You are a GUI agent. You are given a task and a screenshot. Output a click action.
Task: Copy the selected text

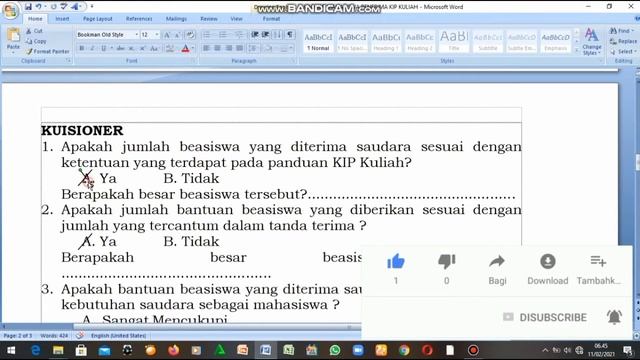tap(36, 41)
